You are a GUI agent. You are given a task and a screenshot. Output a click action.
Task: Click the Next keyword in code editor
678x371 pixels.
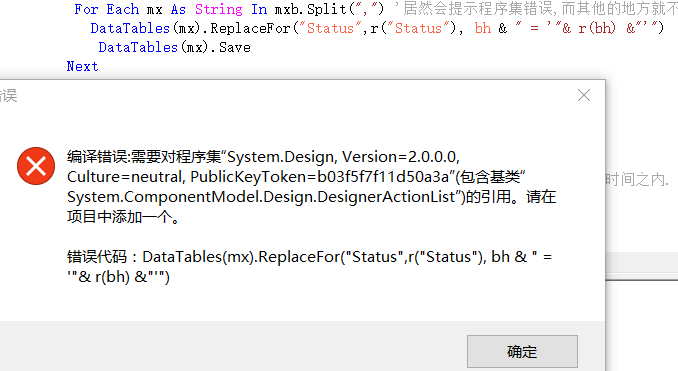click(x=82, y=66)
